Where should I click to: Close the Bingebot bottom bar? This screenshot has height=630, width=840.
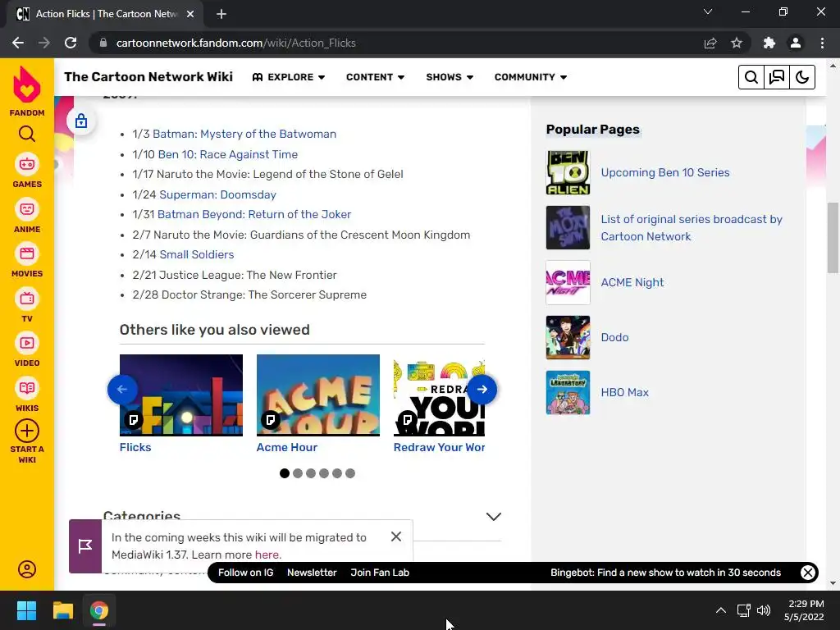pyautogui.click(x=808, y=572)
